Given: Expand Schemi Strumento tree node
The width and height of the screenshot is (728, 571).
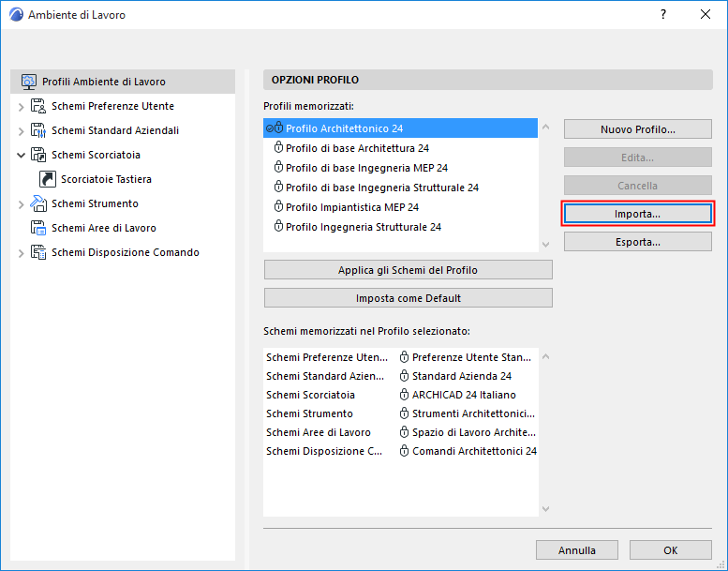Looking at the screenshot, I should 21,204.
